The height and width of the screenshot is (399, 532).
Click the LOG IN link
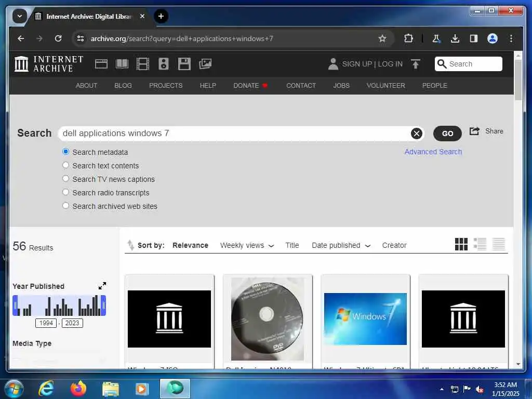point(390,64)
